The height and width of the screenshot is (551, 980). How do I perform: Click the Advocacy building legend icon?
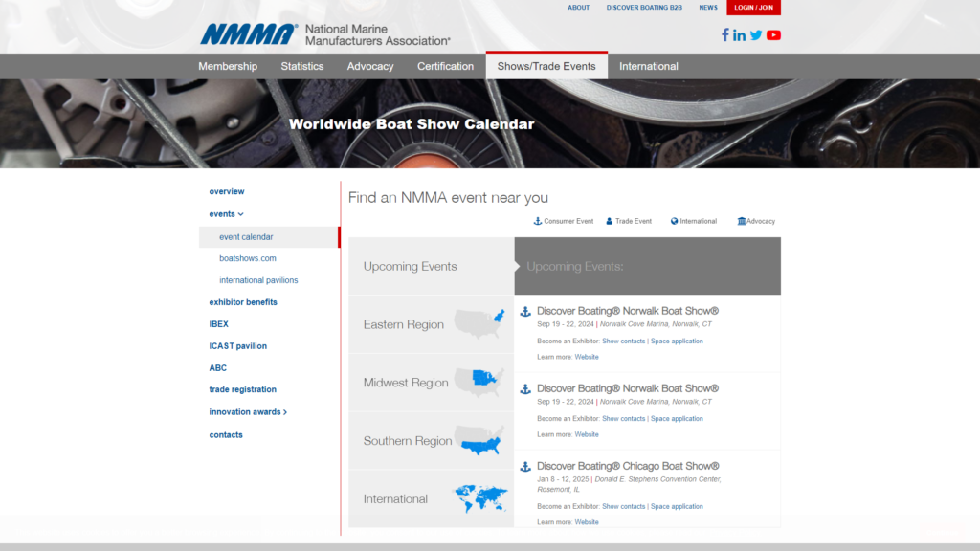[742, 221]
